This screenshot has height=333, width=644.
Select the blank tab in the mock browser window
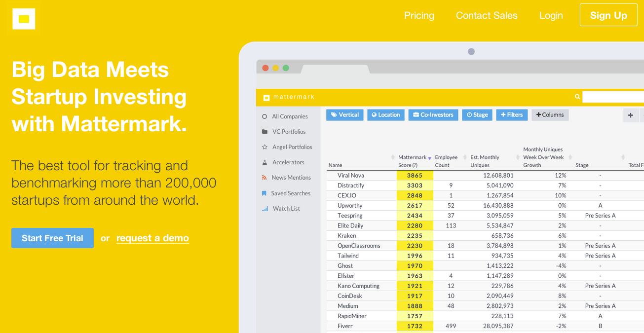pos(335,70)
